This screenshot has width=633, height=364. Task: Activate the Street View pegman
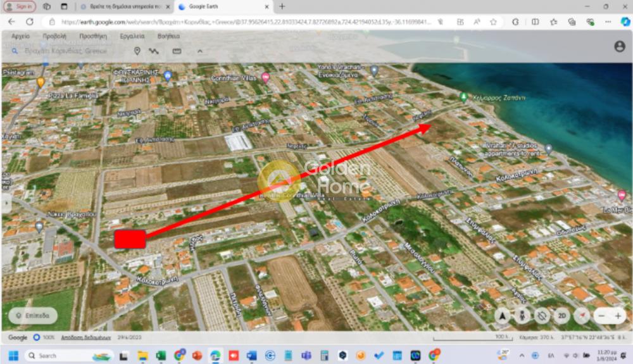click(522, 315)
